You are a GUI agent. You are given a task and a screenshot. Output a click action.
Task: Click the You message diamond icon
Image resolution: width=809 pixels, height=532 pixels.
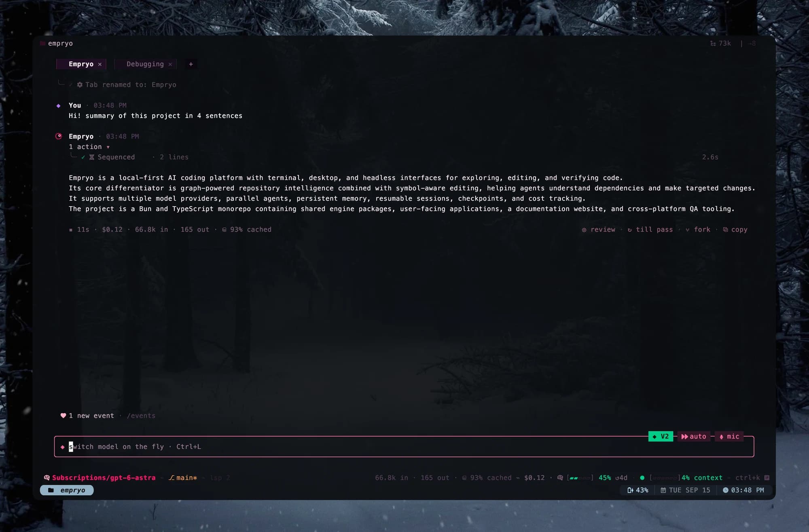59,106
